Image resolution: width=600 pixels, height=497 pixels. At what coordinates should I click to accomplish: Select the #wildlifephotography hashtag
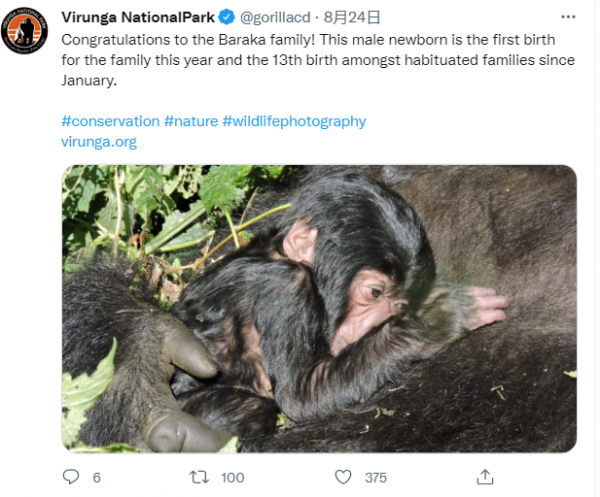point(294,121)
